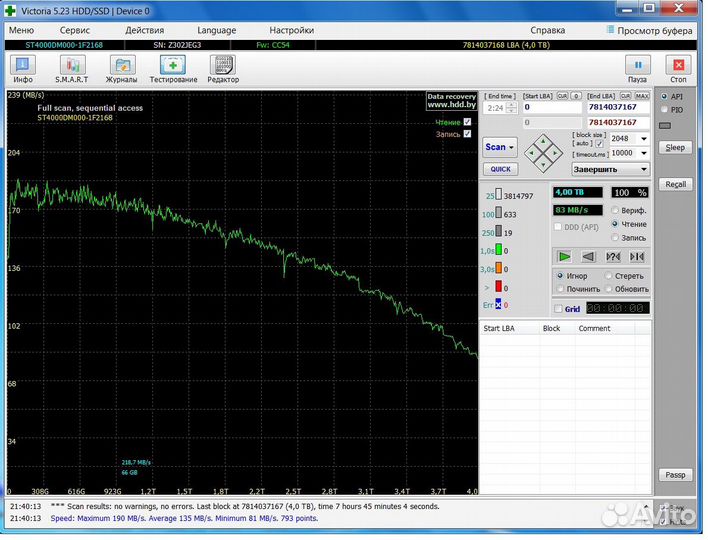Enable the Grid checkbox
This screenshot has height=540, width=708.
pyautogui.click(x=559, y=309)
